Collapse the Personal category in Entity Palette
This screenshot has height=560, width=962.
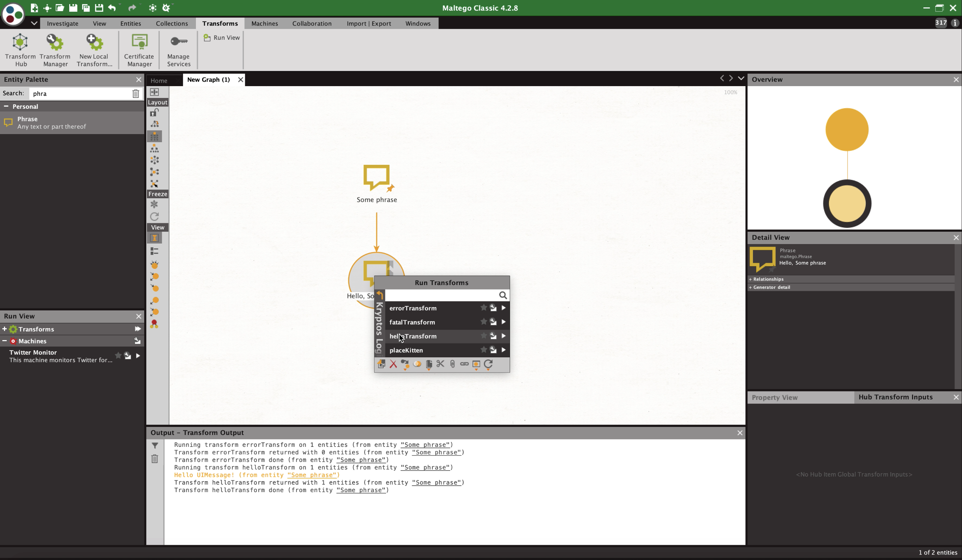coord(6,106)
